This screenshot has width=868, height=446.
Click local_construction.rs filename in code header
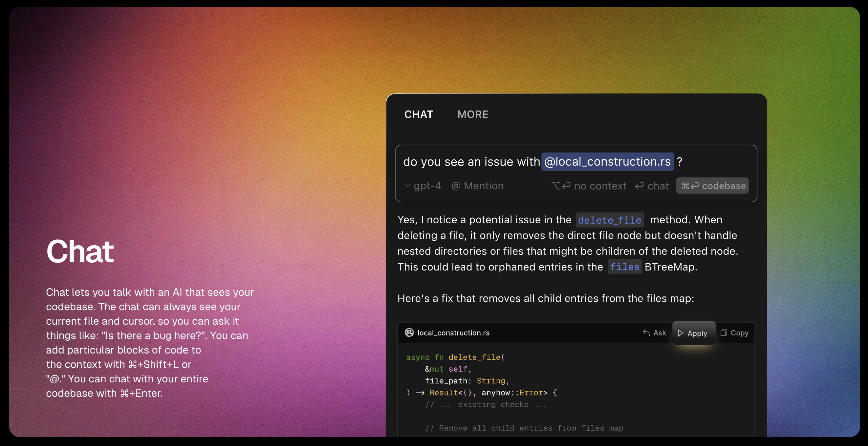point(453,333)
